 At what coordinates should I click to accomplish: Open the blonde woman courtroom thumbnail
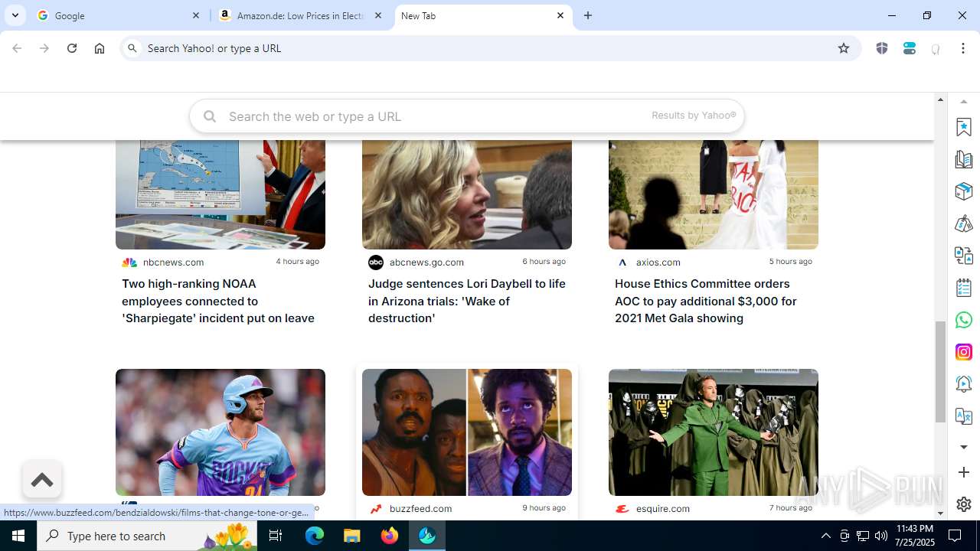(x=467, y=194)
